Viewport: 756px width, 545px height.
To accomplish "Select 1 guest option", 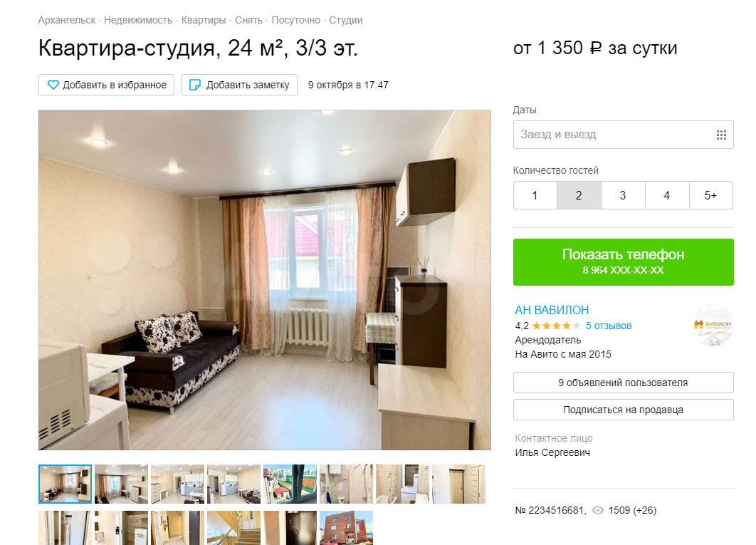I will (535, 195).
